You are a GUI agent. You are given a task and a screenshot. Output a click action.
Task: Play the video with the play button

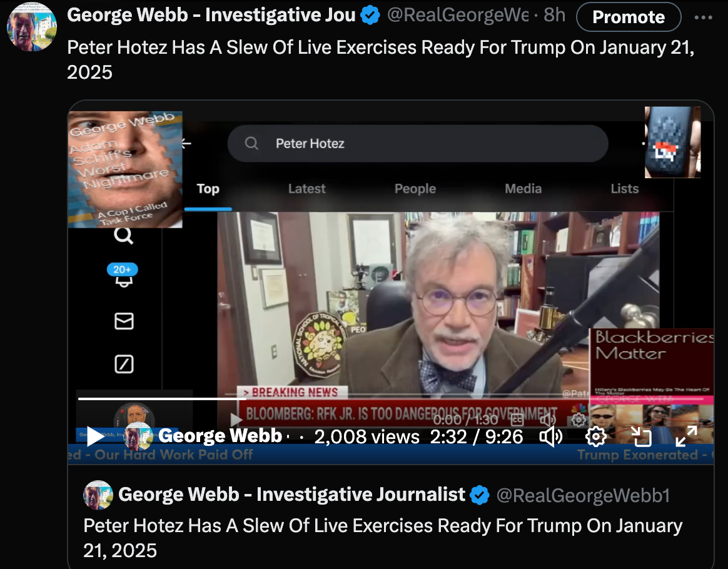tap(95, 436)
